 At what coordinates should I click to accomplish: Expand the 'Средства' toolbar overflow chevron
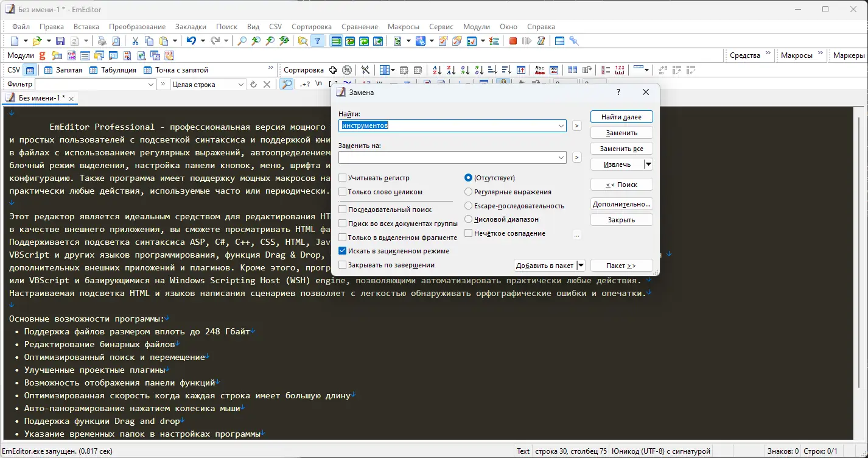[x=768, y=54]
